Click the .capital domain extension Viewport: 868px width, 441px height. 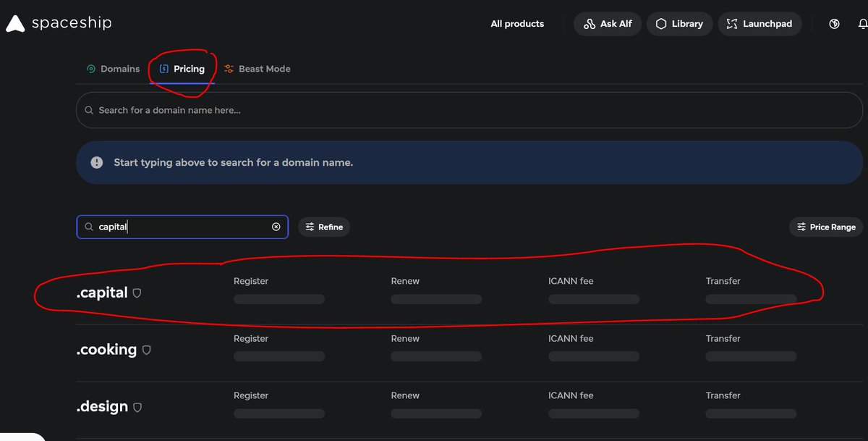pyautogui.click(x=102, y=293)
